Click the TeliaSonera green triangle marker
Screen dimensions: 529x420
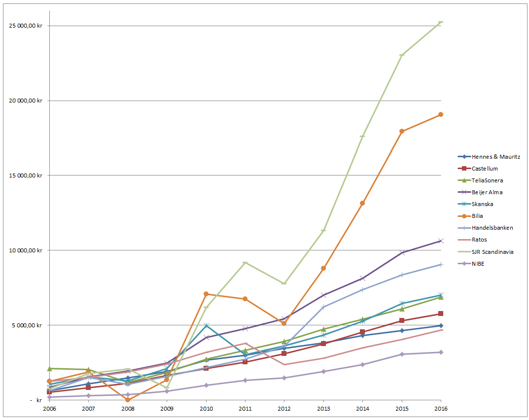click(x=463, y=180)
